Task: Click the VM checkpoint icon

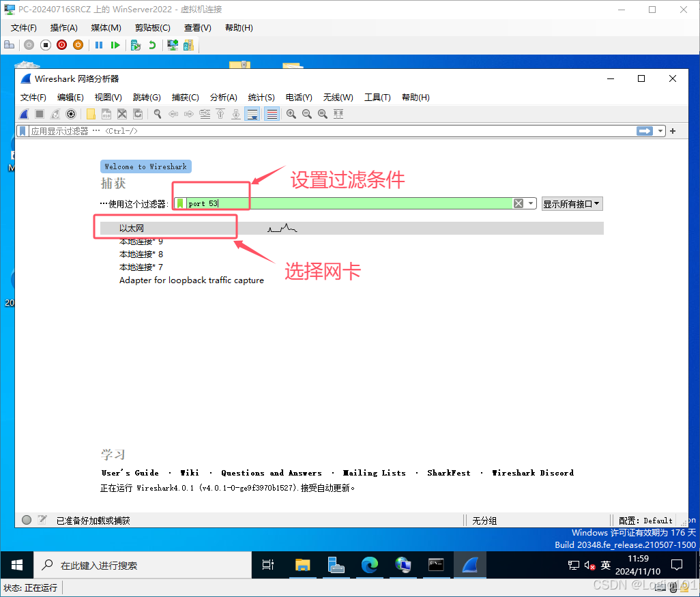Action: point(136,45)
